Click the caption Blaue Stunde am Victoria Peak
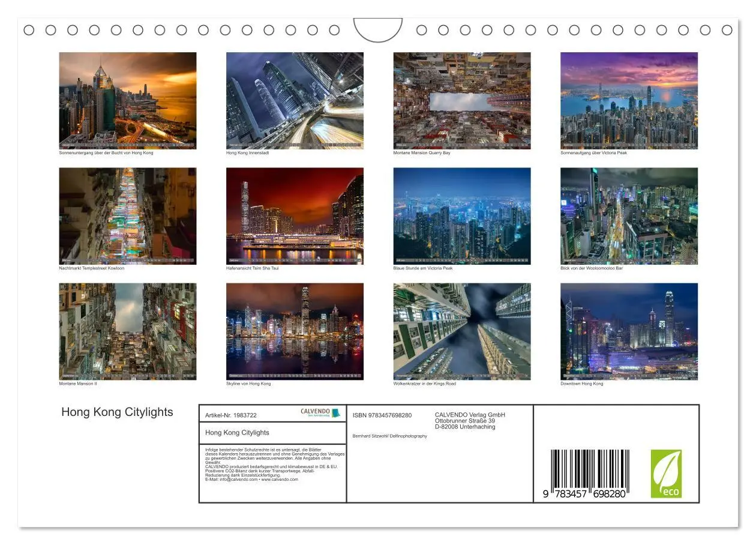756x545 pixels. pos(423,268)
